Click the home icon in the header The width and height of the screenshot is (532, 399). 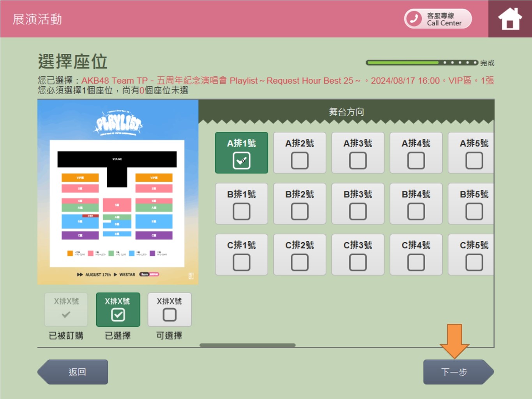pyautogui.click(x=510, y=19)
